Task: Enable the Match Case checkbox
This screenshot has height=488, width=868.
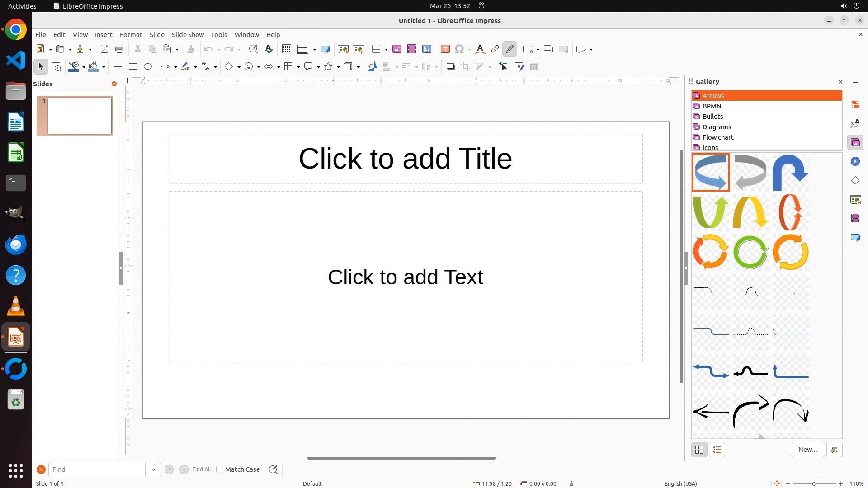Action: 220,469
